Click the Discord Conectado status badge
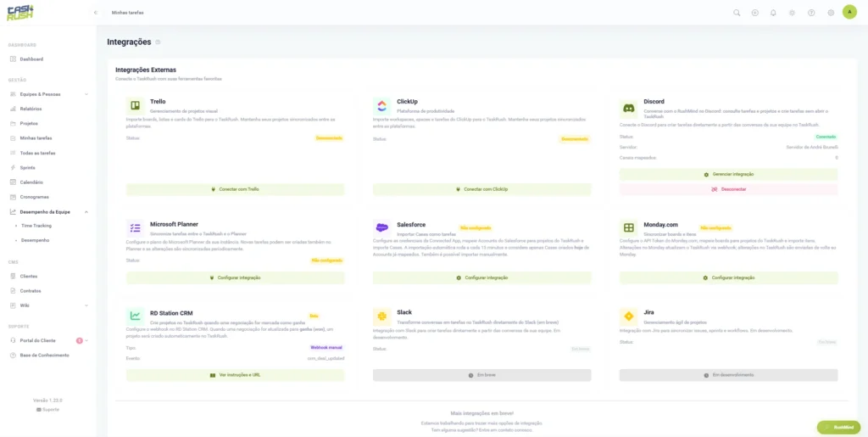This screenshot has width=868, height=437. (826, 137)
